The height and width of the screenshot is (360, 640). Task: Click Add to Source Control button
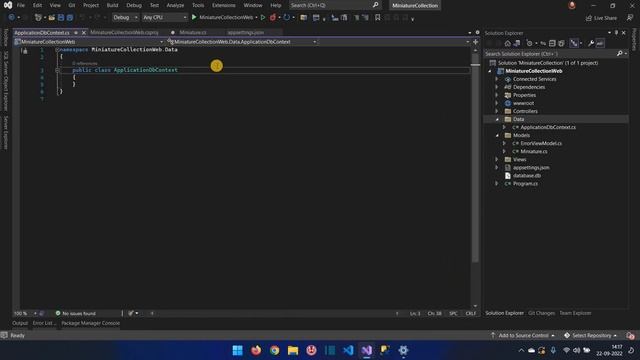coord(523,336)
